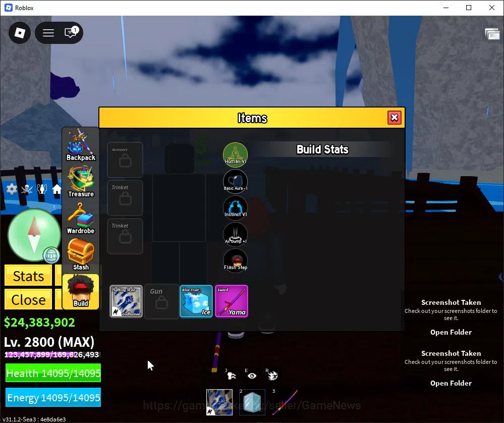Image resolution: width=504 pixels, height=423 pixels.
Task: Open the Treasure tab
Action: (x=81, y=182)
